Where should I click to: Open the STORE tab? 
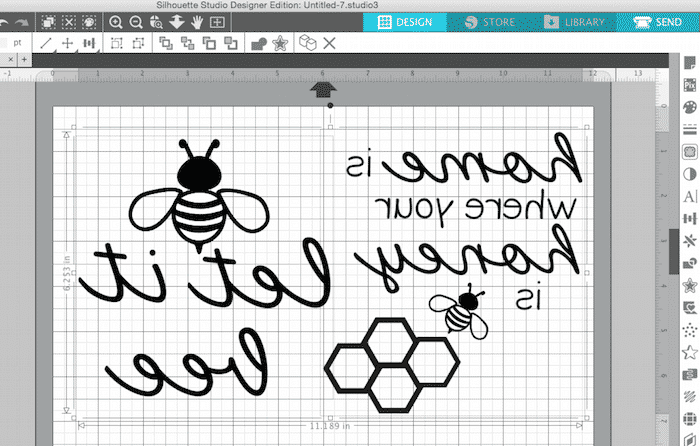pyautogui.click(x=490, y=22)
